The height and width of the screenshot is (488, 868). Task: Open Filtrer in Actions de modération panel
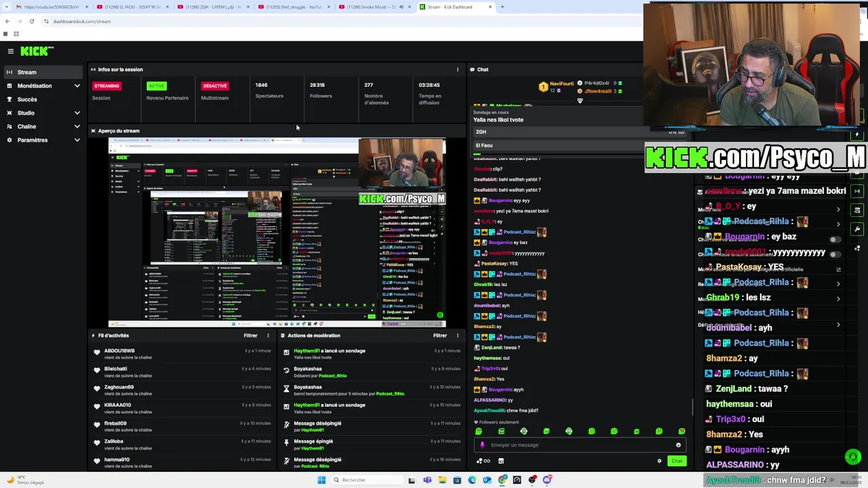coord(439,335)
